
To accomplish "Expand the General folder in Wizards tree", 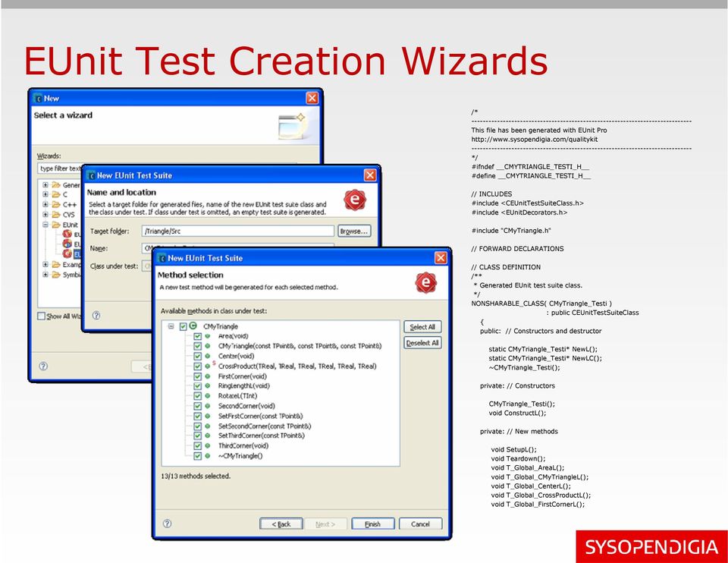I will (45, 185).
